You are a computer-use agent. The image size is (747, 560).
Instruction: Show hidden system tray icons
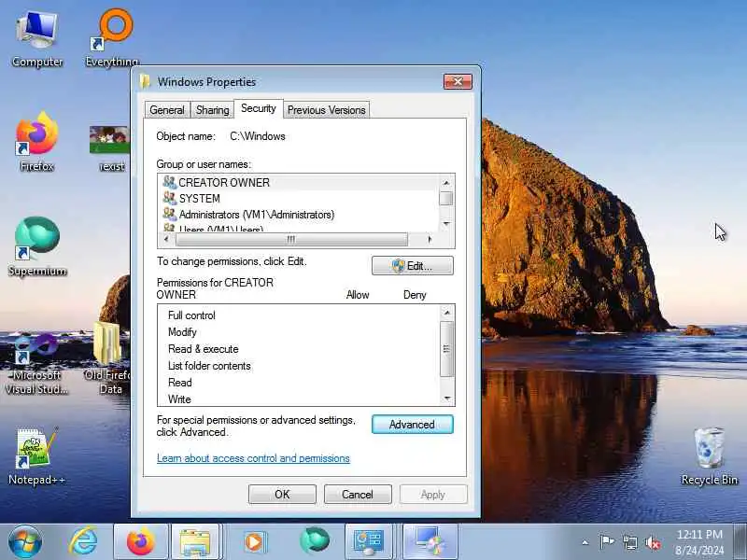click(585, 542)
